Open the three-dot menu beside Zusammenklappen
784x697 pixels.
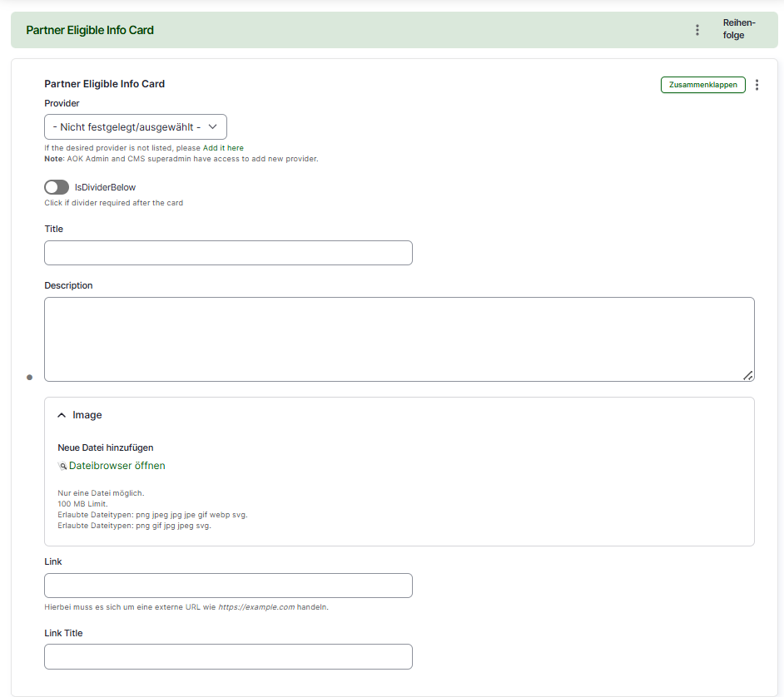(x=757, y=85)
